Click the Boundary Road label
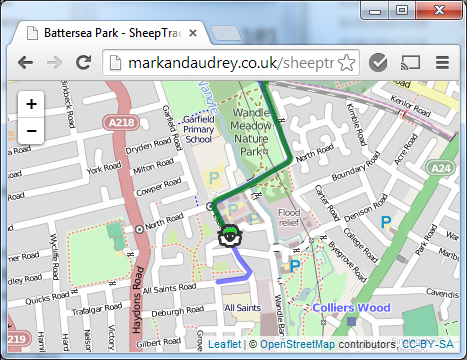 tap(356, 166)
